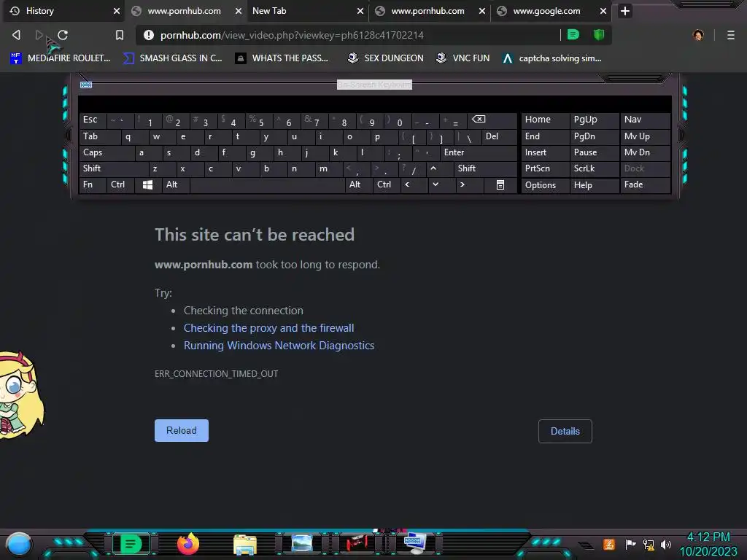The image size is (747, 560).
Task: Open Firefox from the taskbar
Action: tap(187, 544)
